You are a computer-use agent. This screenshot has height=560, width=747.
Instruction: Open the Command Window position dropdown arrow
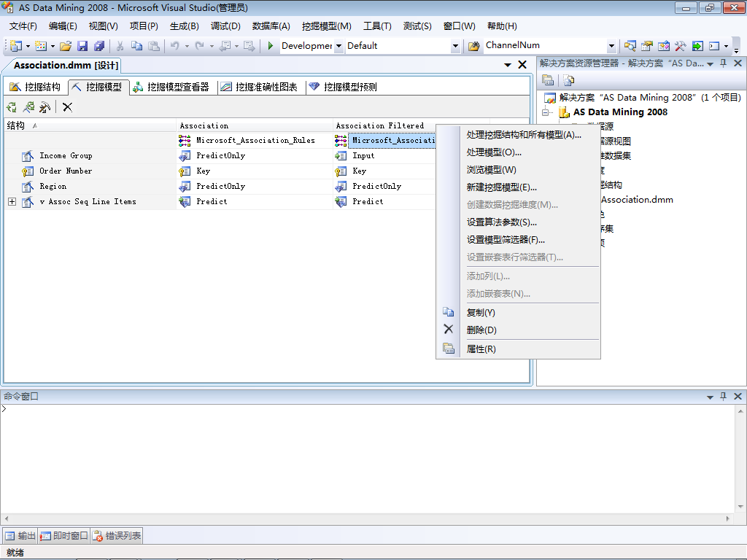click(x=710, y=397)
